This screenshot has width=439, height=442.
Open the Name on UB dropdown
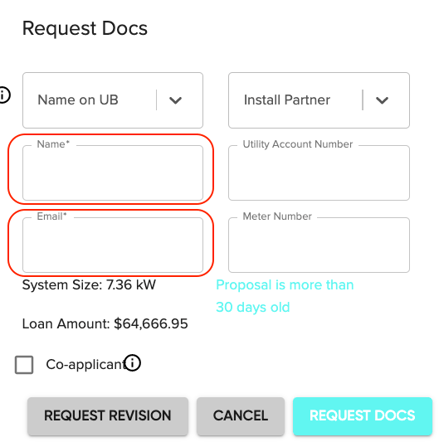[113, 100]
